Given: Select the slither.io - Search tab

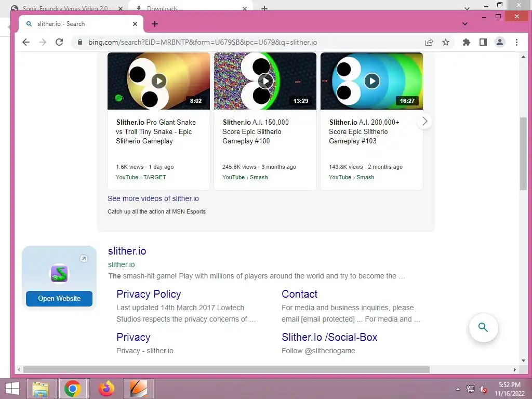Looking at the screenshot, I should pos(80,24).
